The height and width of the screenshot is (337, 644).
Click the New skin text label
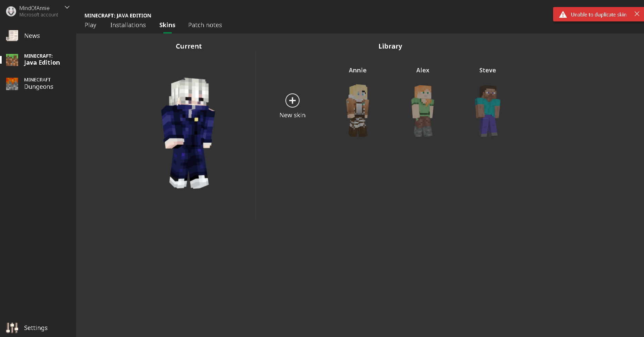coord(292,115)
